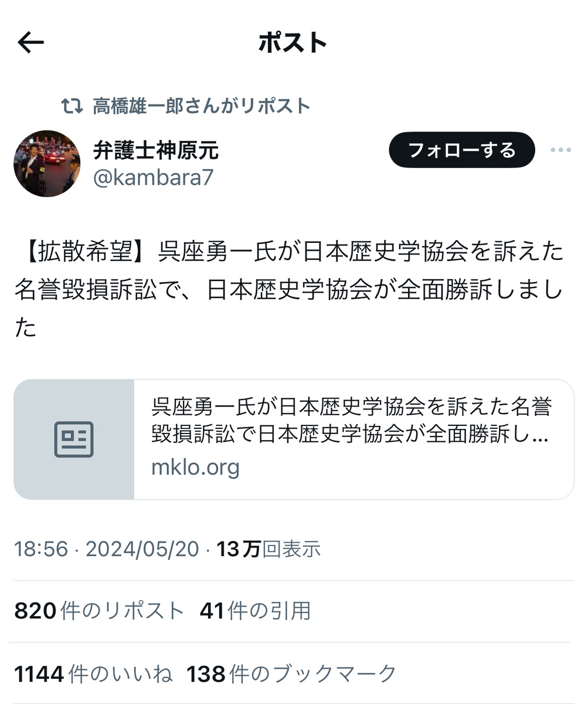Screen dimensions: 588x704
Task: Open the 弁護士神原元 profile avatar
Action: (47, 164)
